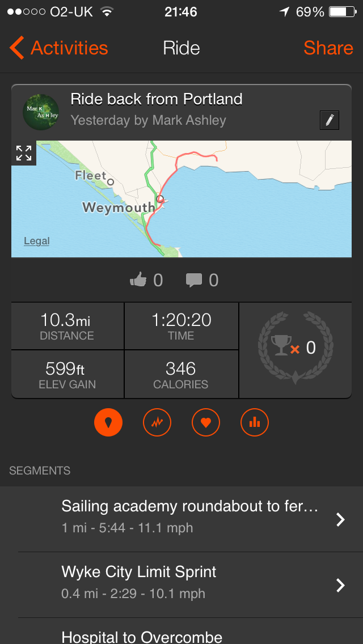Tap the Distance 10.3mi stat tile
The image size is (363, 644).
67,326
